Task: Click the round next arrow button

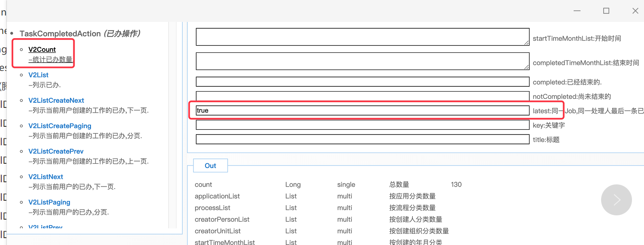Action: click(617, 200)
